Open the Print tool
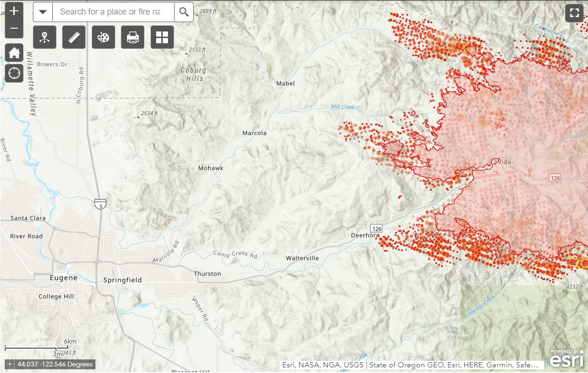Image resolution: width=588 pixels, height=373 pixels. coord(133,37)
